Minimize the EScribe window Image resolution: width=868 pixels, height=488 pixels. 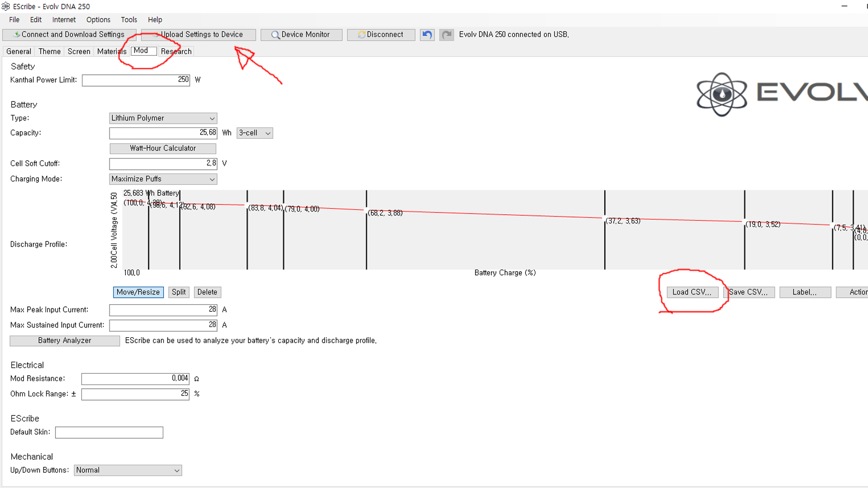pos(844,6)
